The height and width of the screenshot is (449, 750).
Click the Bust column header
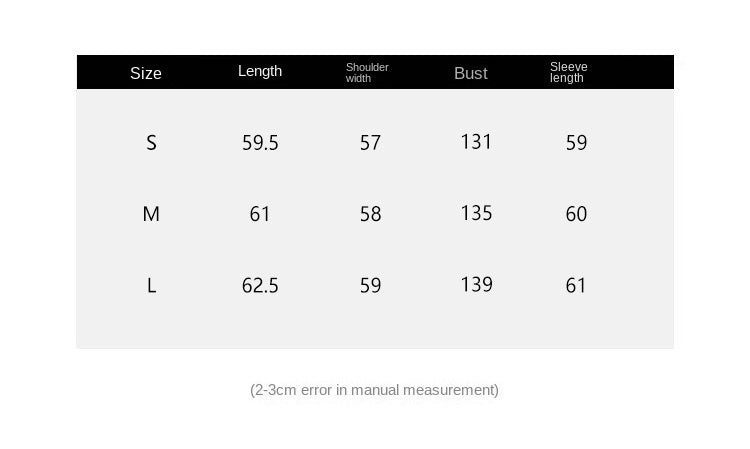coord(471,73)
